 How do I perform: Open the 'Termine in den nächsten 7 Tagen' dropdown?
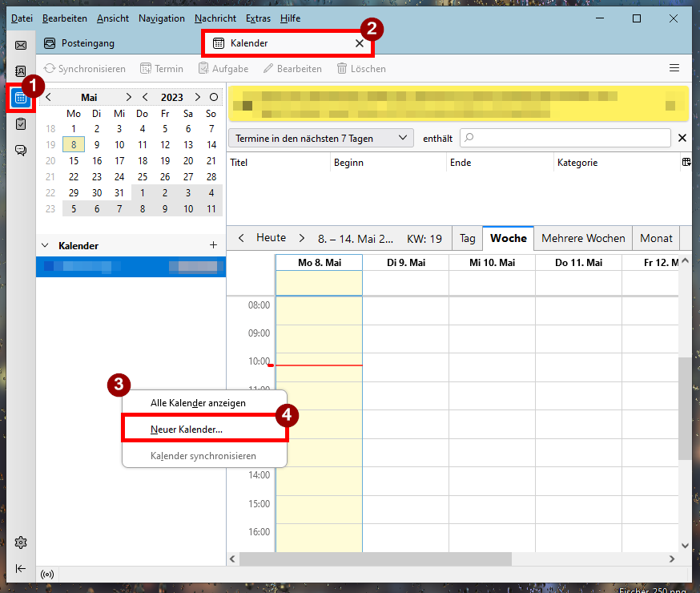coord(320,138)
